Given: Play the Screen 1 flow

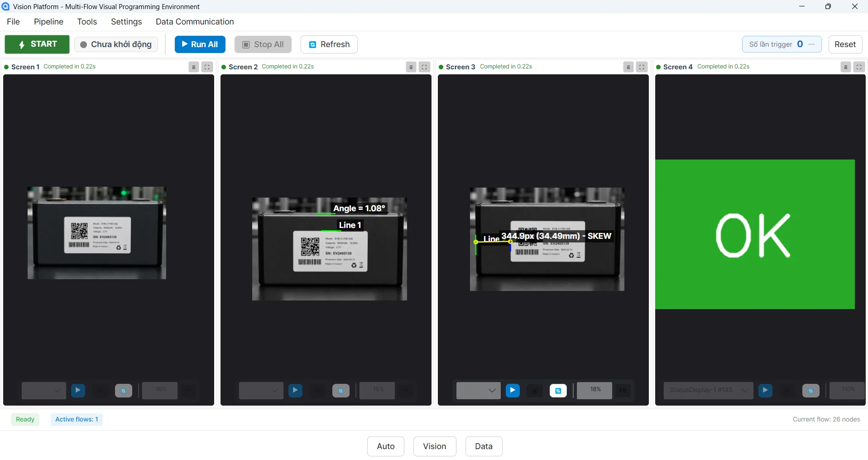Looking at the screenshot, I should pyautogui.click(x=78, y=390).
